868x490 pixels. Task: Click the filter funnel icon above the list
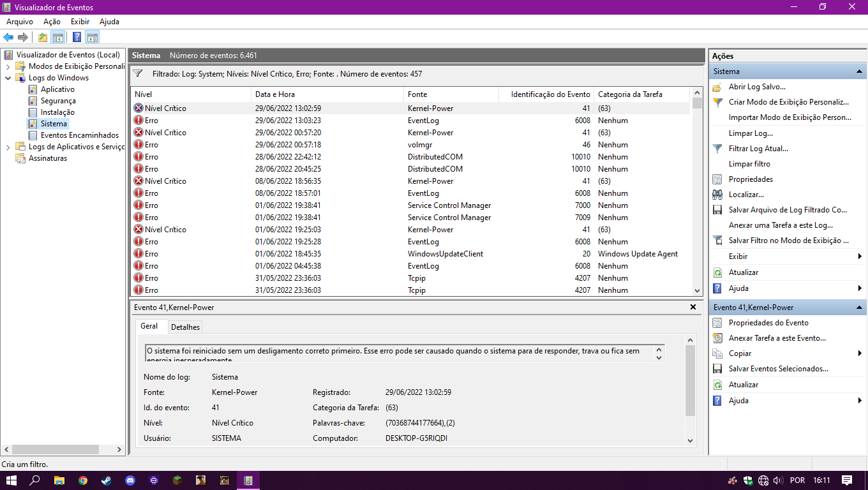point(137,74)
